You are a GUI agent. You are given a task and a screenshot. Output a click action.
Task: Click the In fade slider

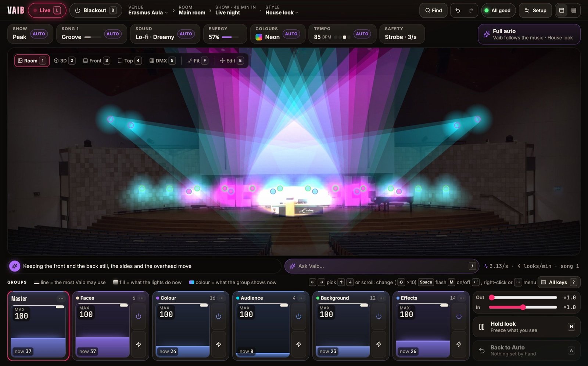(x=523, y=307)
